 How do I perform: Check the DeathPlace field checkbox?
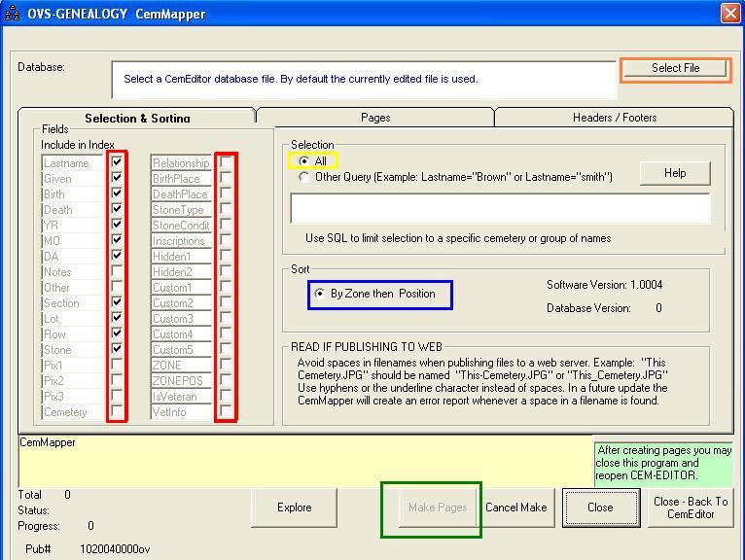click(x=226, y=193)
